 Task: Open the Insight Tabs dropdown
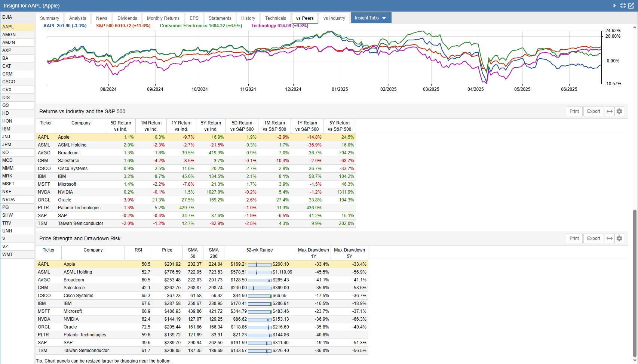371,18
